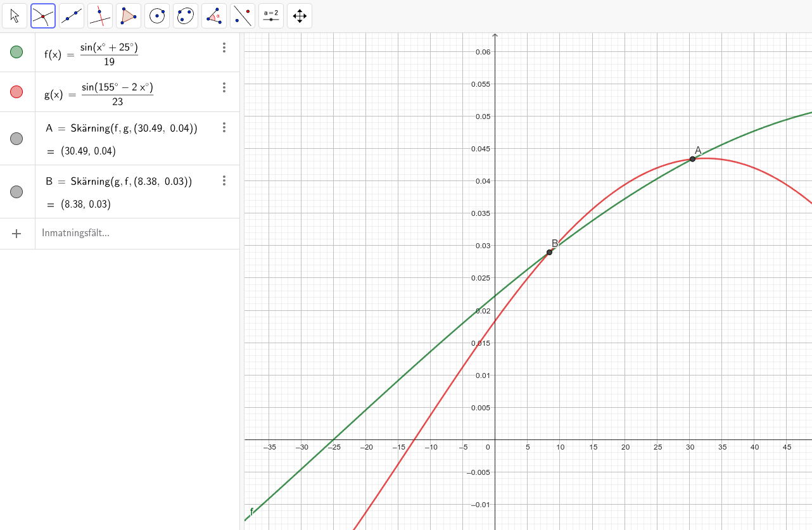Toggle visibility of function f(x)

point(16,52)
